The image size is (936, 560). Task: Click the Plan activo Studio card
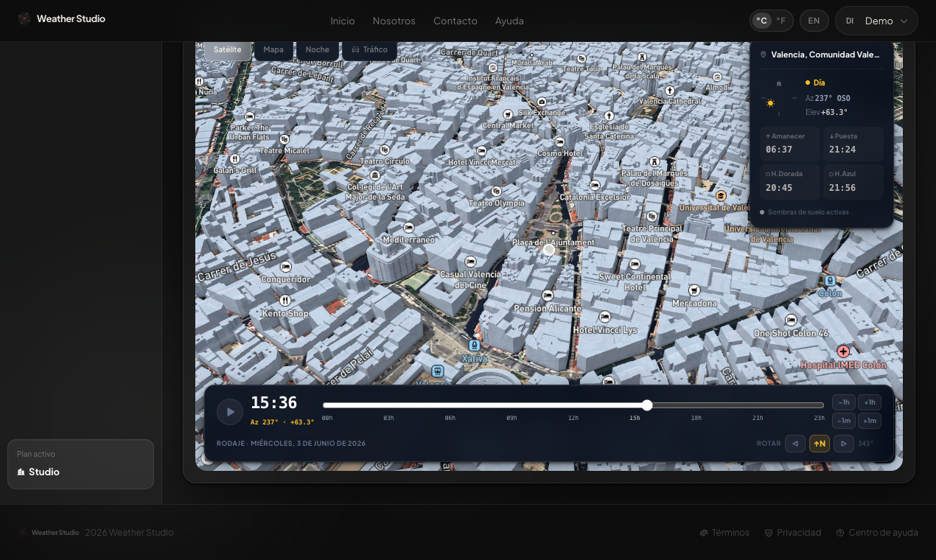pyautogui.click(x=80, y=464)
